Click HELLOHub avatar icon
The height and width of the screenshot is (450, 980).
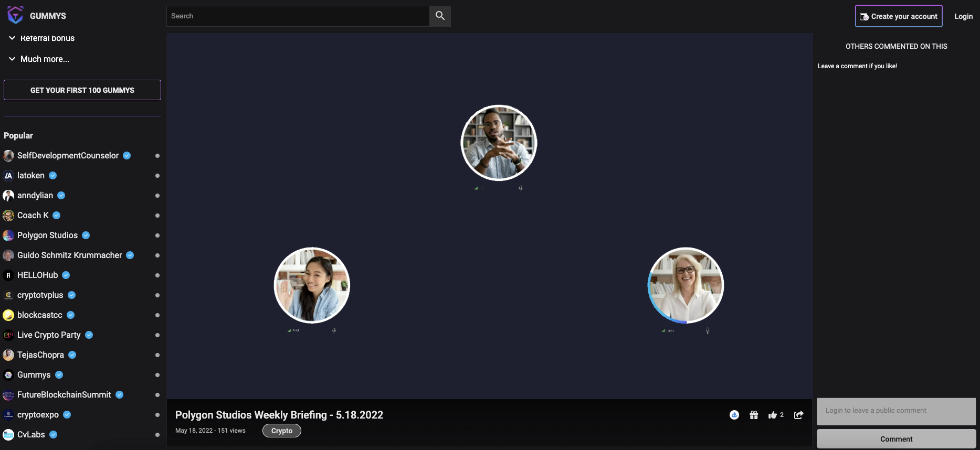tap(8, 275)
